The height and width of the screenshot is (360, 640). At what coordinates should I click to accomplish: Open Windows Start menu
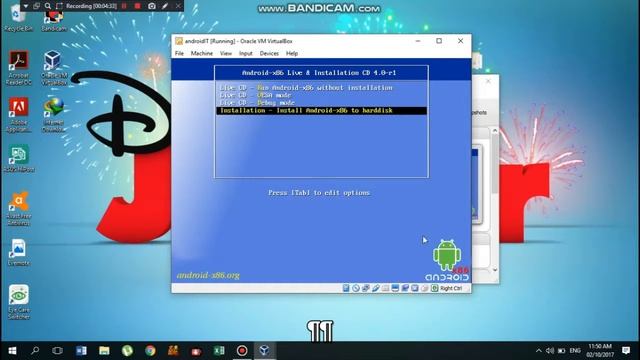pos(12,351)
